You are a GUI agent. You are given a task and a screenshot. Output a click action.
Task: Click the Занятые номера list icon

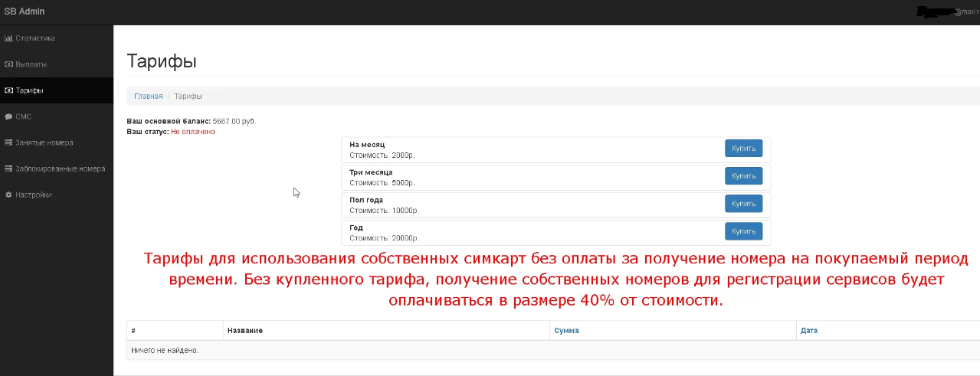pos(8,142)
